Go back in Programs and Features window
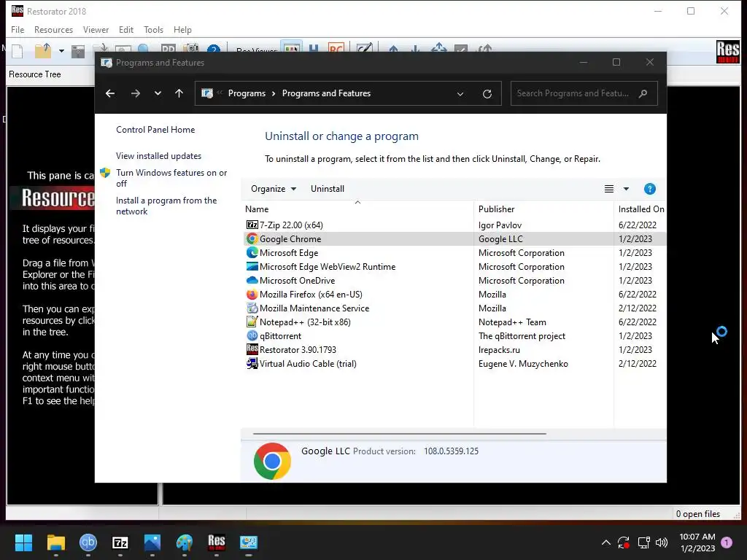 110,93
